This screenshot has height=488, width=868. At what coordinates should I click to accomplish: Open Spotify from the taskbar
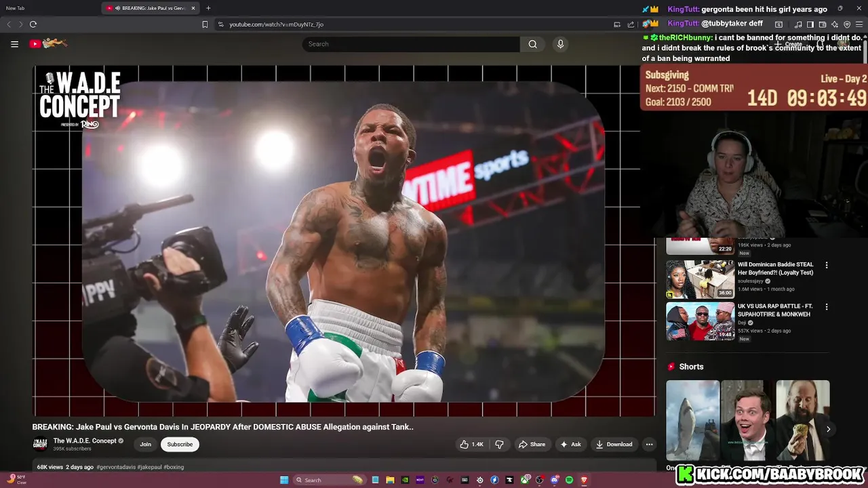coord(569,480)
